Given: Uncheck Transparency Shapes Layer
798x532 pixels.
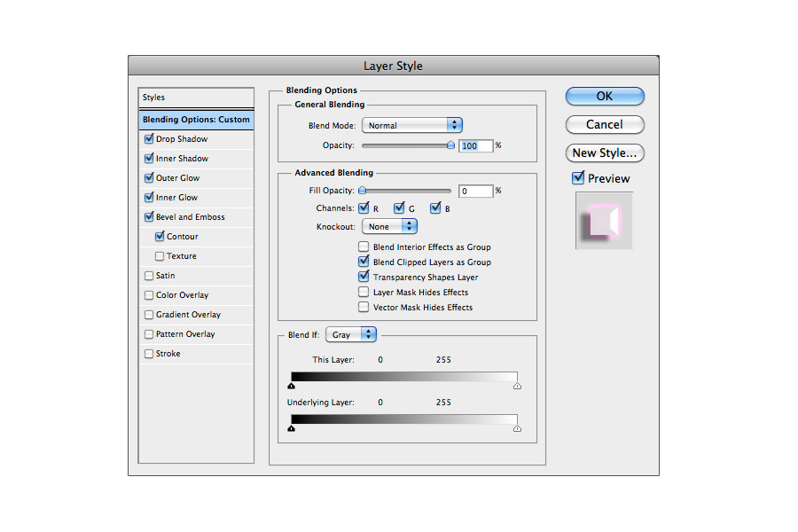Looking at the screenshot, I should click(x=364, y=277).
